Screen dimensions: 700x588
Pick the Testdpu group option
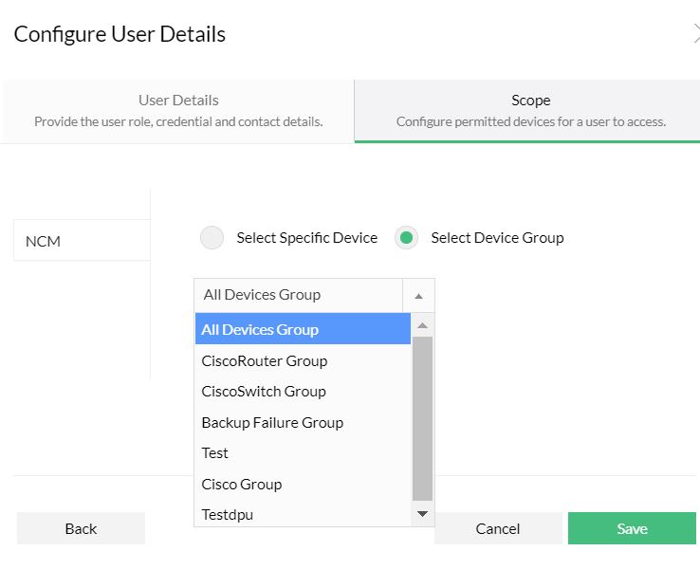[x=303, y=514]
